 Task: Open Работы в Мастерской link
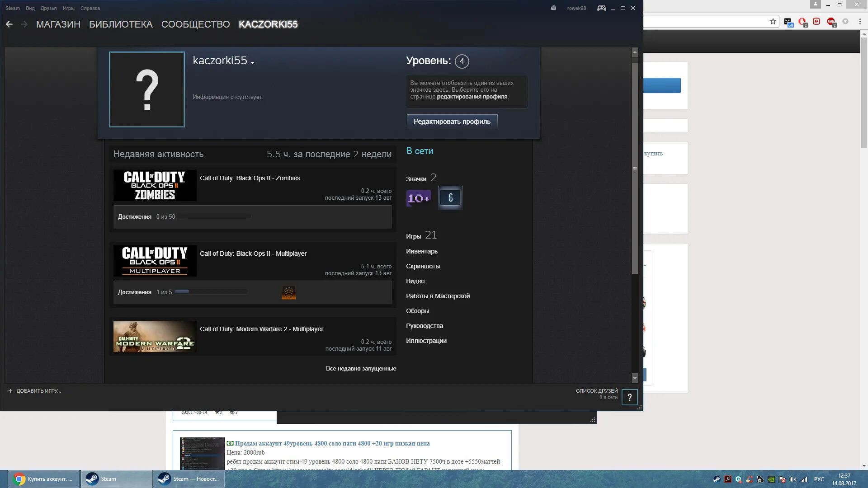point(438,296)
